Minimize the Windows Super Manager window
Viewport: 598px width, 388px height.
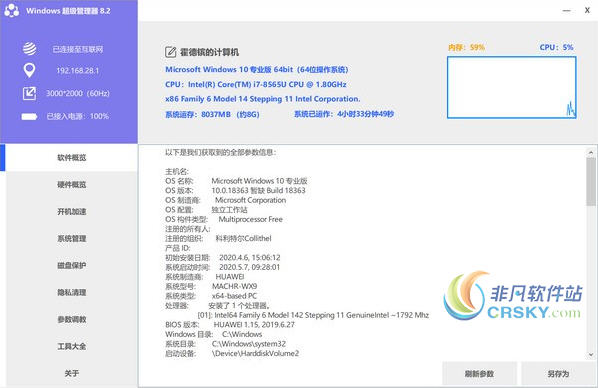tap(567, 11)
